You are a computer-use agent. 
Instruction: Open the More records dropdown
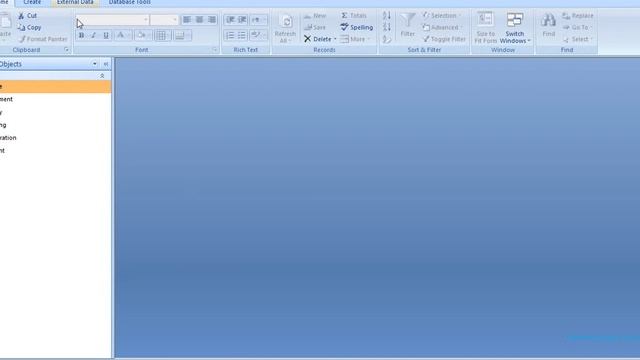tap(355, 39)
